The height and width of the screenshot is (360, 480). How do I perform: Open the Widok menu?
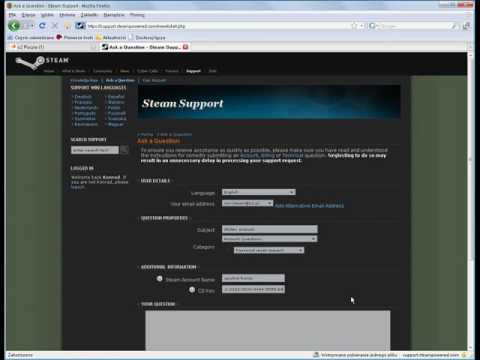pyautogui.click(x=47, y=15)
